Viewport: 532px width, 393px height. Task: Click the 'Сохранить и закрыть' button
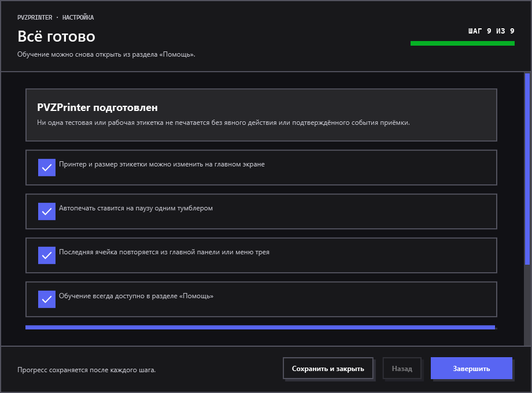point(328,368)
